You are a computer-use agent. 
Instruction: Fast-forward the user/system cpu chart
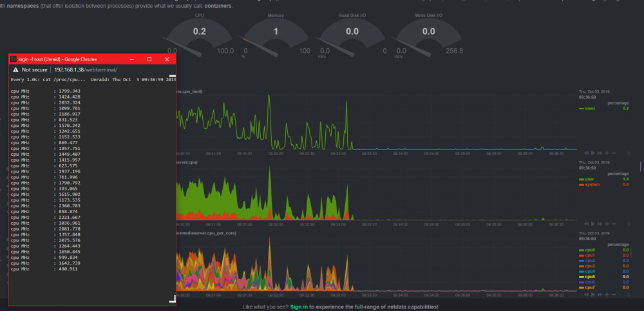600,223
